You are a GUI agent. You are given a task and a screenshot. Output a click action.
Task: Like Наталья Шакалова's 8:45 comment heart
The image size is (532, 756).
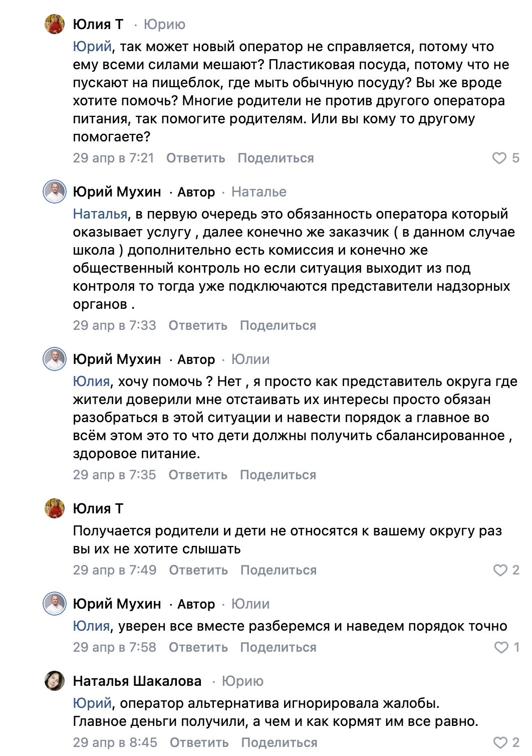click(500, 743)
